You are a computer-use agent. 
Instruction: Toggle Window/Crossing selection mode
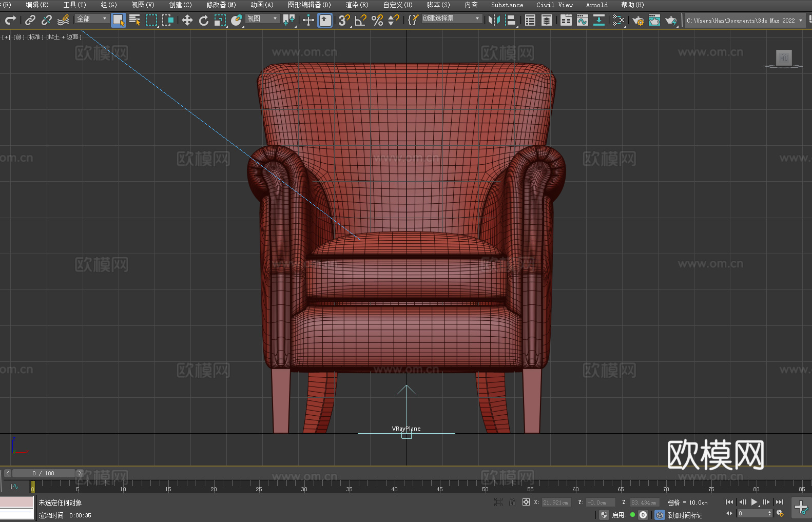pos(168,20)
